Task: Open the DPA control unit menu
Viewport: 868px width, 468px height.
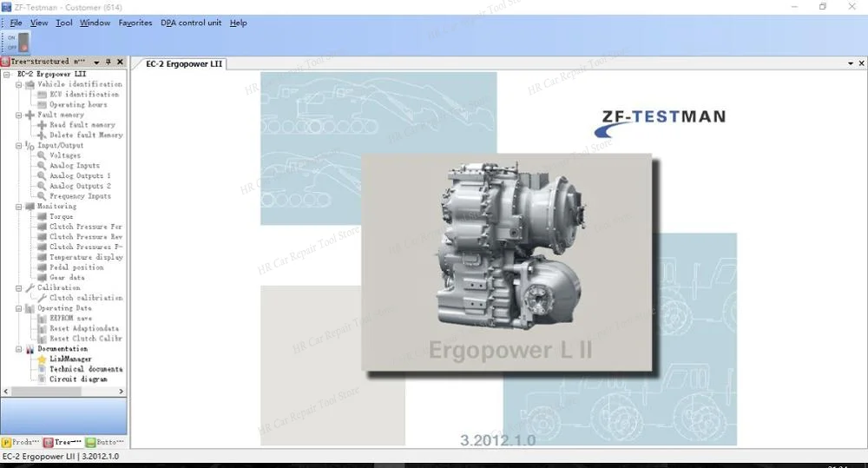Action: 191,23
